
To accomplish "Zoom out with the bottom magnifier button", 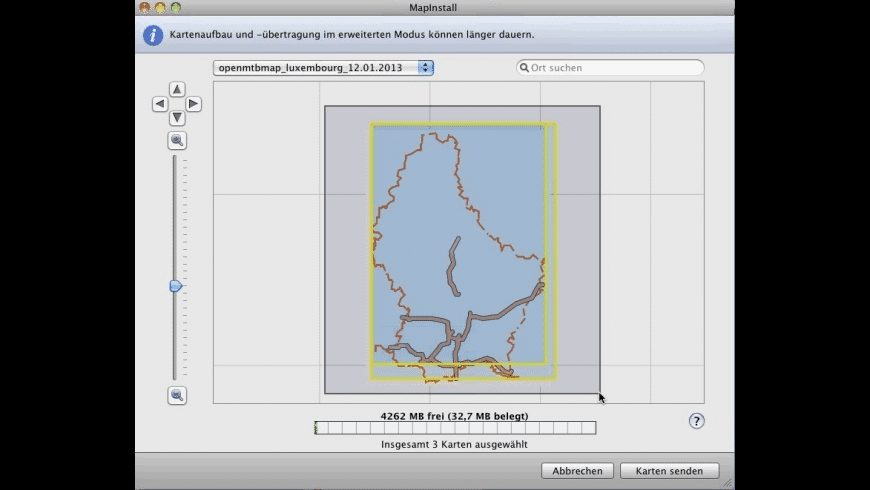I will tap(177, 395).
